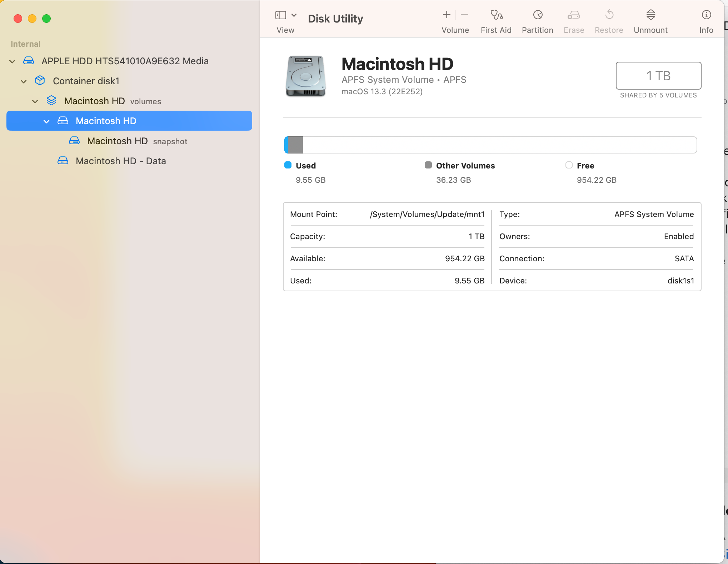Select the Macintosh HD volumes group
This screenshot has width=728, height=564.
click(x=129, y=101)
